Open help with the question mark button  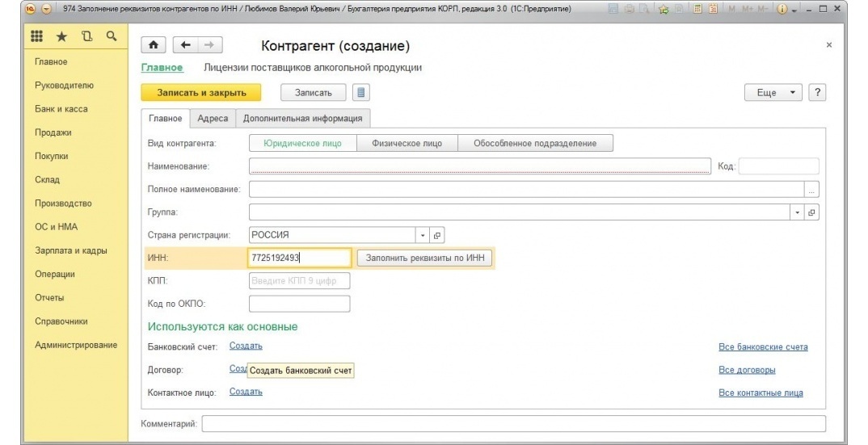pos(817,92)
